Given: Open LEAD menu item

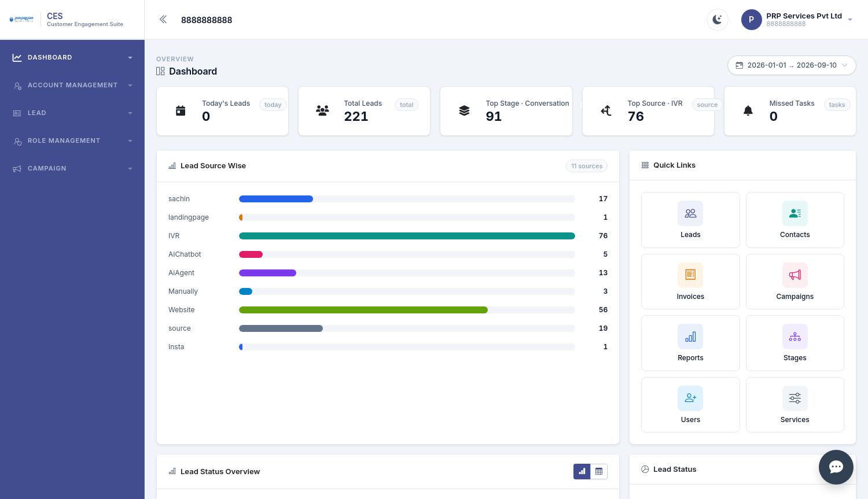Looking at the screenshot, I should click(72, 113).
